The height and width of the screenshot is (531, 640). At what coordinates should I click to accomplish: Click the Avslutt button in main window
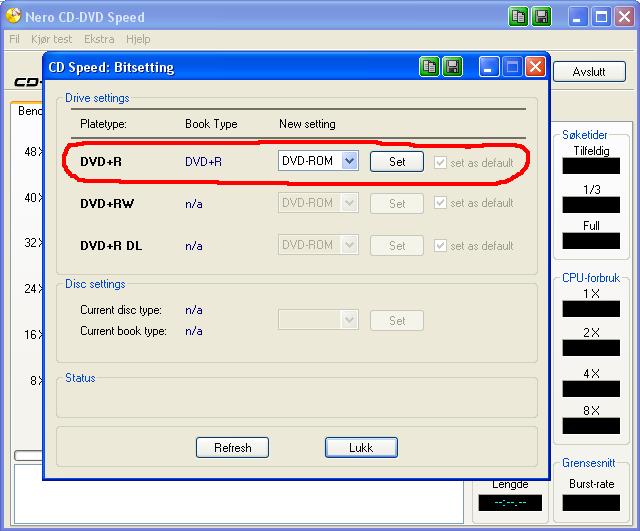[x=589, y=72]
